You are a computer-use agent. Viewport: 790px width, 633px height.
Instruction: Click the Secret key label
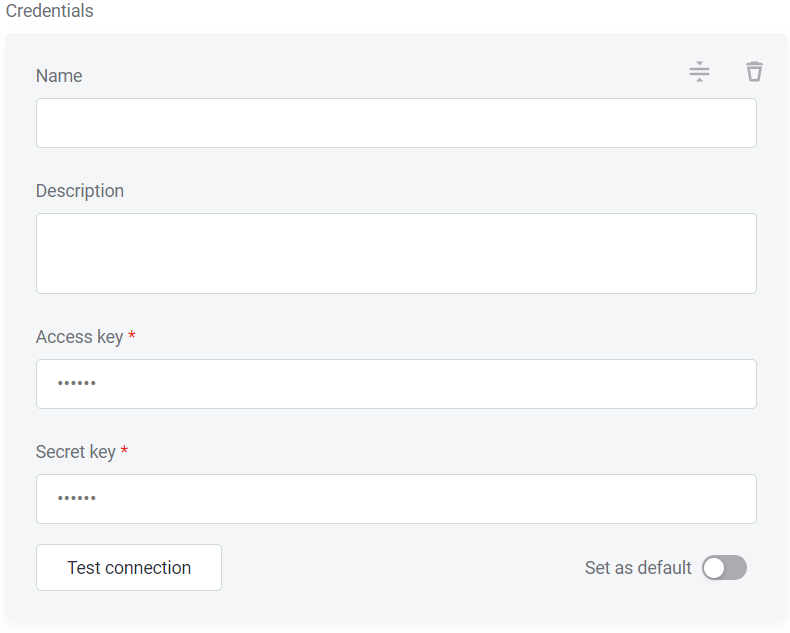pyautogui.click(x=75, y=452)
